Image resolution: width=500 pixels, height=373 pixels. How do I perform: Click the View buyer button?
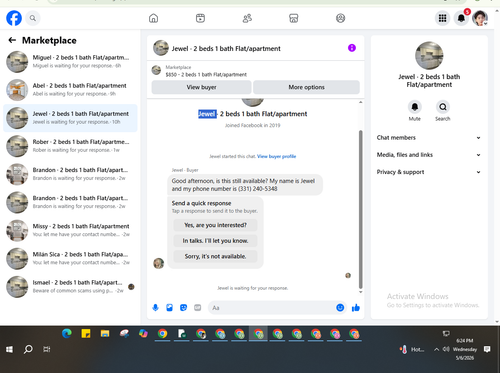click(x=201, y=87)
